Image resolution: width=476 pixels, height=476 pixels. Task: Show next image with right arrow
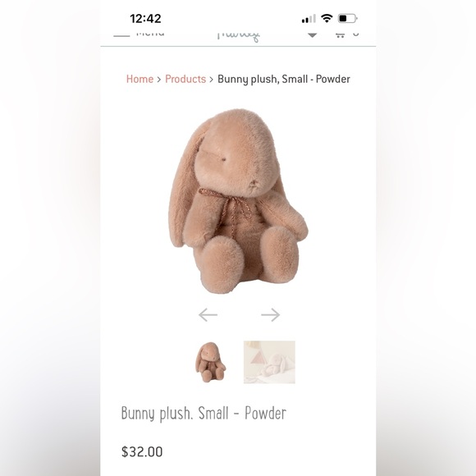[271, 315]
